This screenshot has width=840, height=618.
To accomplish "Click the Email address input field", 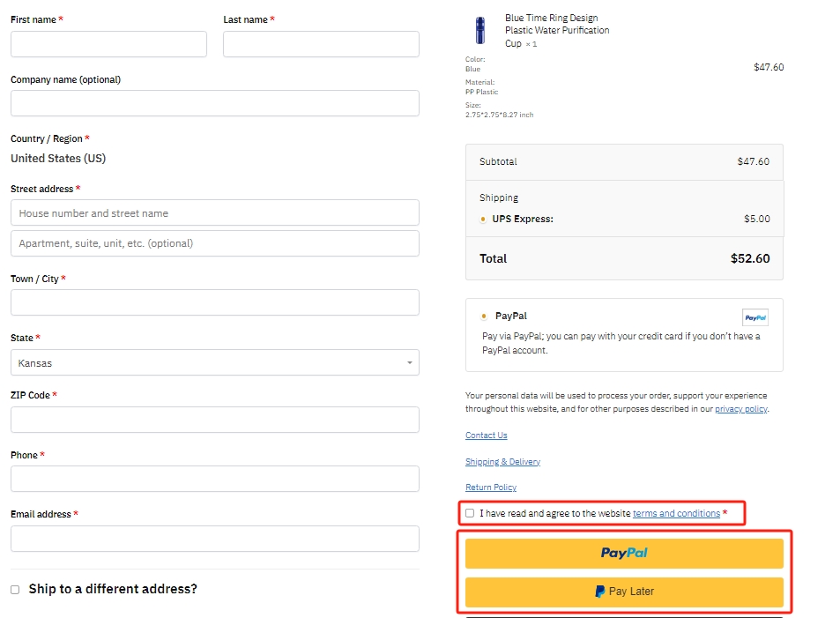I will pyautogui.click(x=215, y=539).
